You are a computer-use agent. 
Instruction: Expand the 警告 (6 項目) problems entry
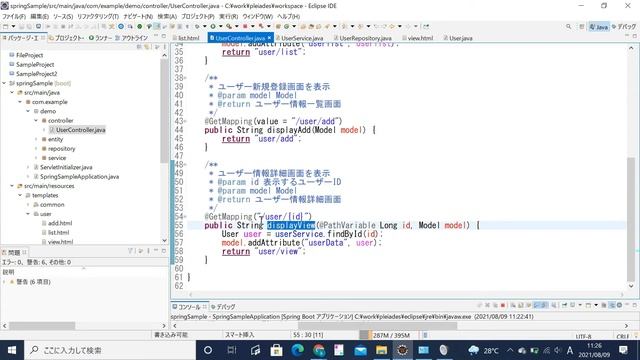click(4, 282)
